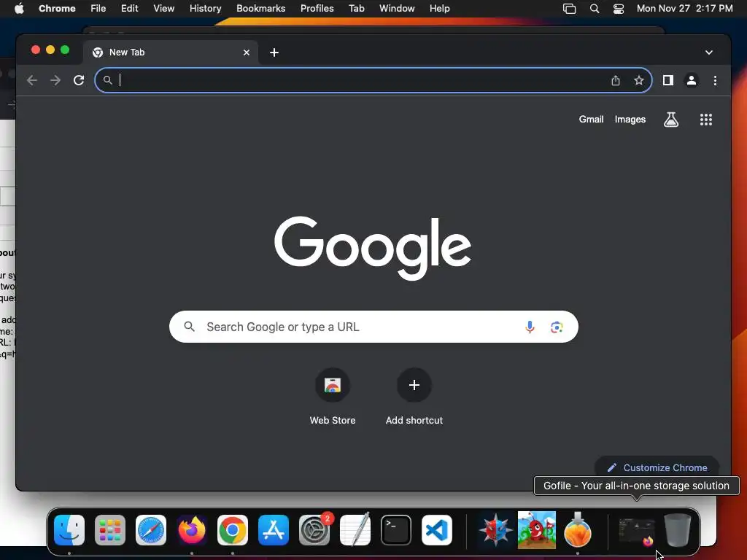Open the Chrome profile avatar menu
Image resolution: width=747 pixels, height=560 pixels.
[x=692, y=80]
